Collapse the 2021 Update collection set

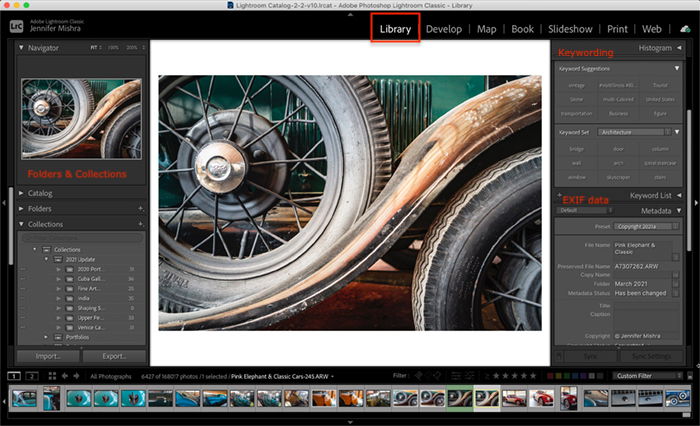click(46, 259)
